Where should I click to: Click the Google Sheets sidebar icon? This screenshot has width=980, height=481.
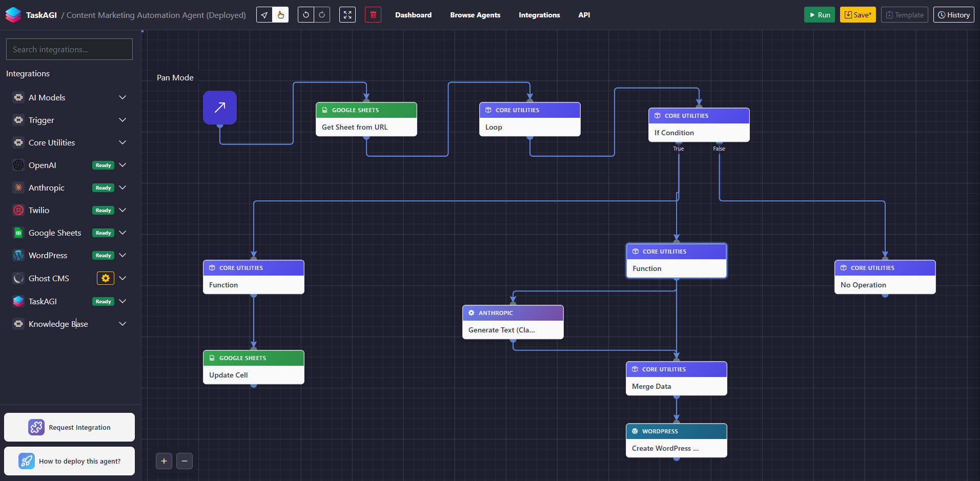(x=18, y=233)
